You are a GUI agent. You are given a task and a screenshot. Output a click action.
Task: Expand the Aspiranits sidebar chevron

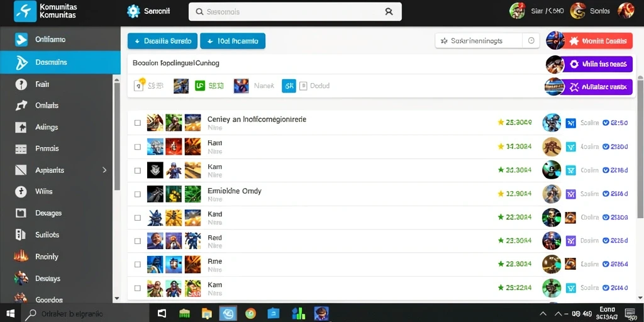[x=104, y=170]
